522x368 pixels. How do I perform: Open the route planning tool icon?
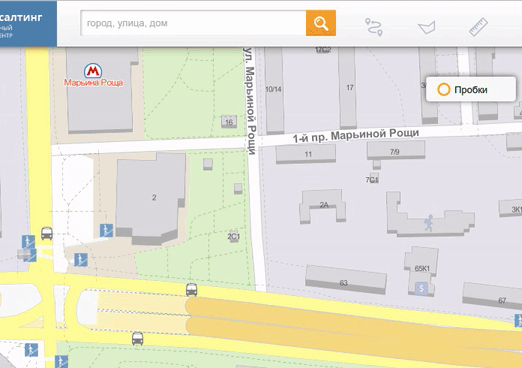(x=374, y=27)
